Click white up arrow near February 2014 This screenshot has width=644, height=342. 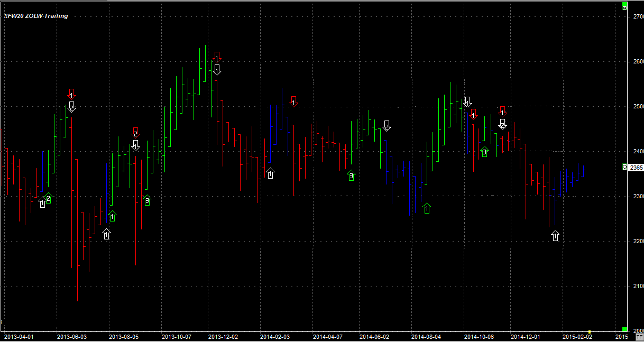(x=270, y=173)
